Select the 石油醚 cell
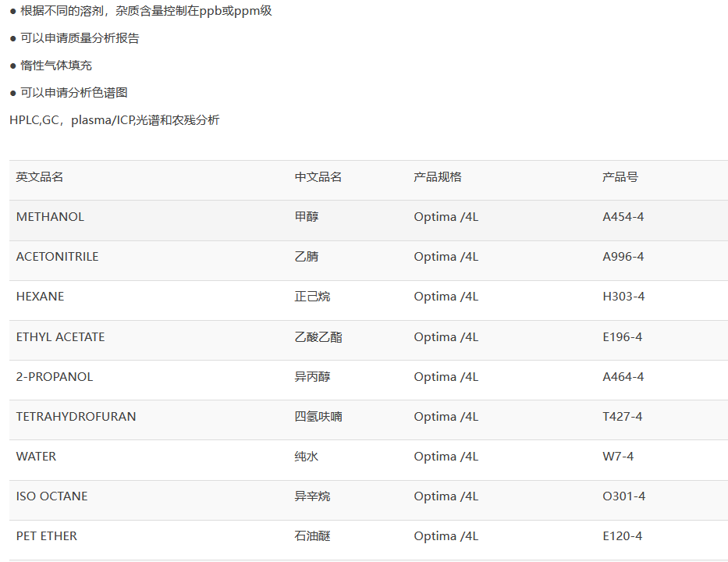Image resolution: width=728 pixels, height=562 pixels. point(312,536)
